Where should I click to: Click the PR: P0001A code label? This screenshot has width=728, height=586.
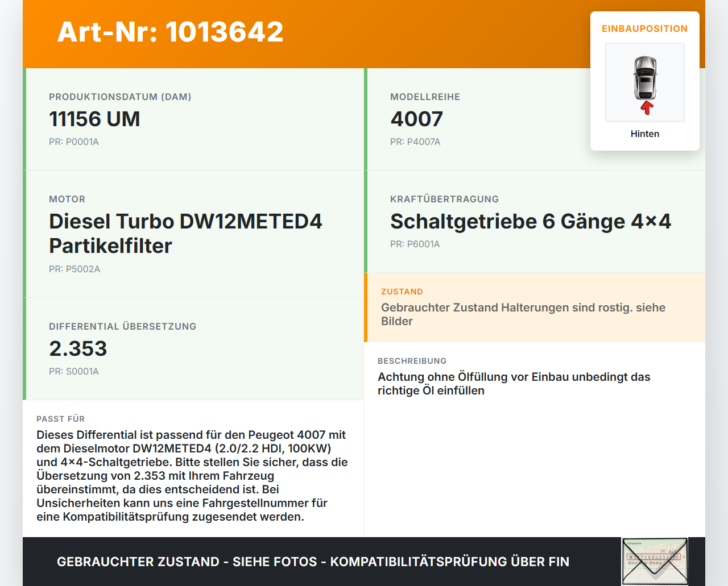[x=74, y=142]
